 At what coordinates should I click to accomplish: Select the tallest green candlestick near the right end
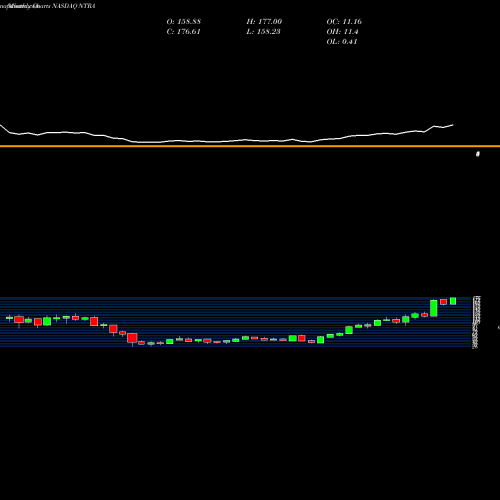pyautogui.click(x=434, y=308)
